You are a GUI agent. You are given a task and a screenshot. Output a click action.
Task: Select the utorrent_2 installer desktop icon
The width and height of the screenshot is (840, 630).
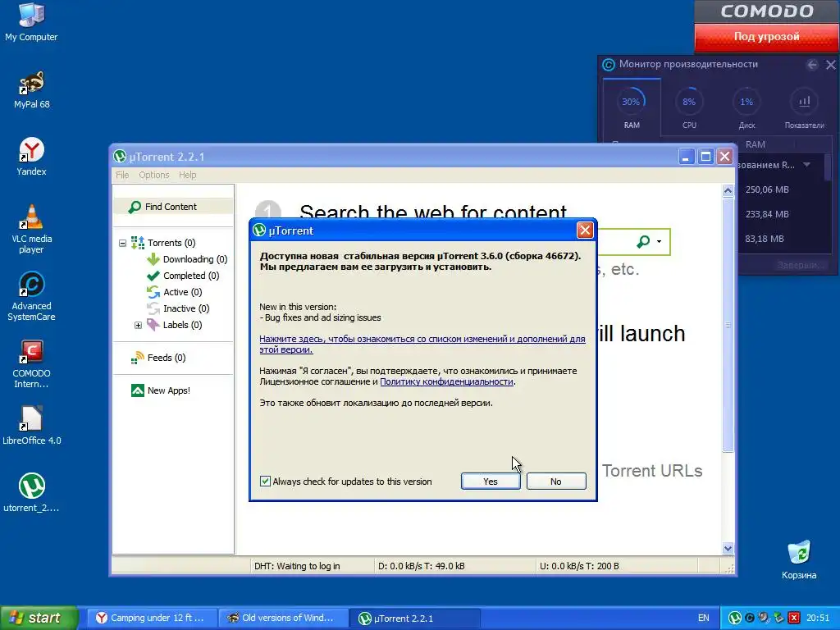32,492
